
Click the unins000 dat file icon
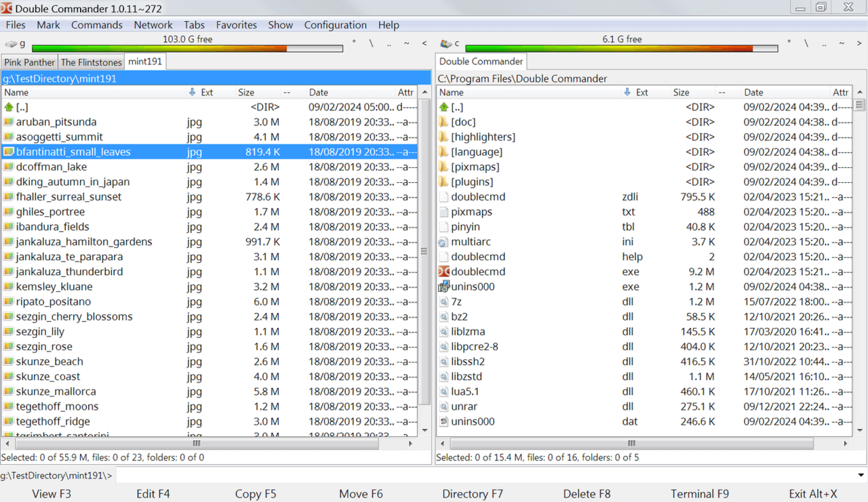coord(443,421)
